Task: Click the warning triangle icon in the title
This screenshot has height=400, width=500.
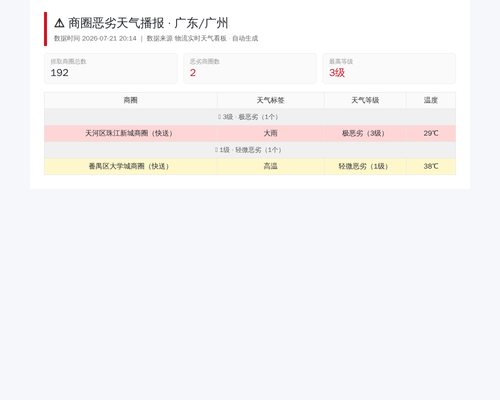Action: point(59,23)
